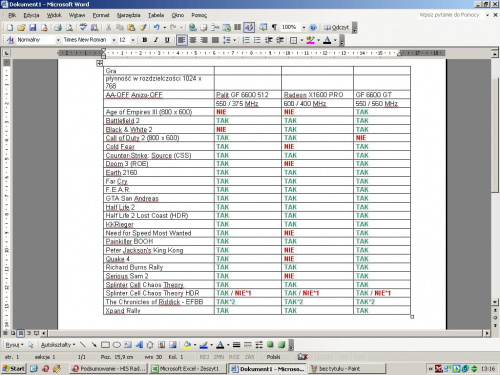The width and height of the screenshot is (500, 375).
Task: Click the bulleted list icon
Action: [257, 40]
